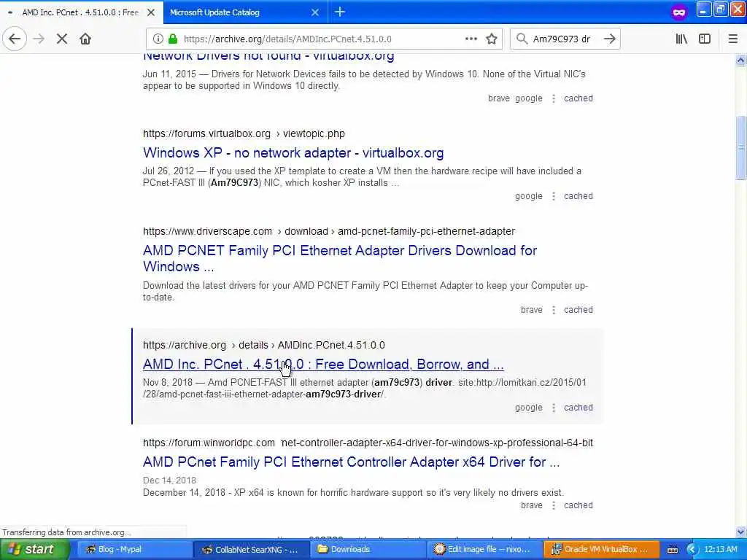747x560 pixels.
Task: Expand options dots for archive.org result
Action: pyautogui.click(x=553, y=408)
